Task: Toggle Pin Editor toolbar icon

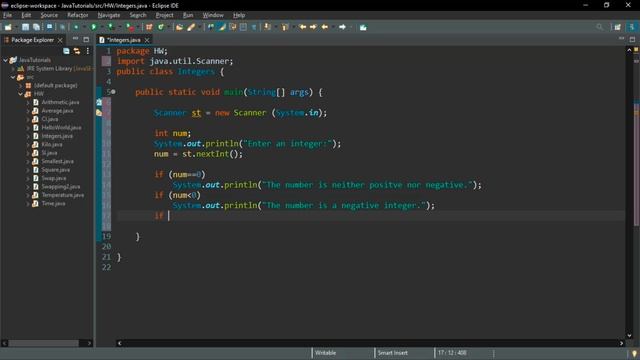Action: pyautogui.click(x=363, y=27)
